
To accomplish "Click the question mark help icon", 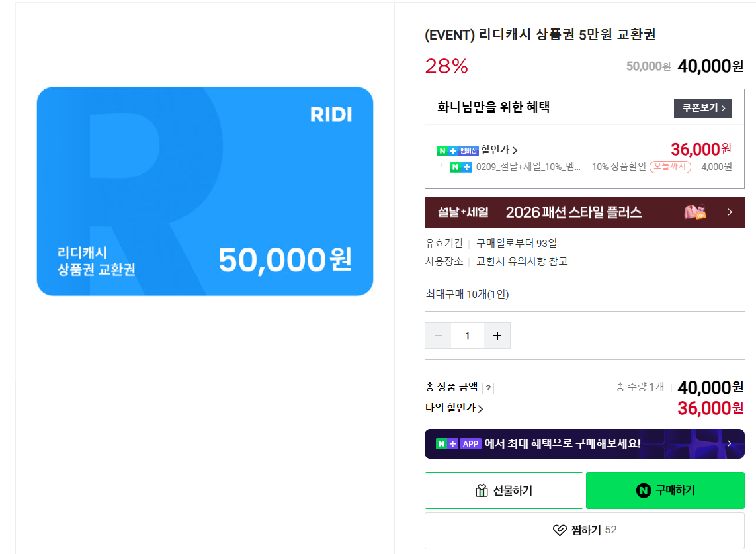I will (x=488, y=389).
